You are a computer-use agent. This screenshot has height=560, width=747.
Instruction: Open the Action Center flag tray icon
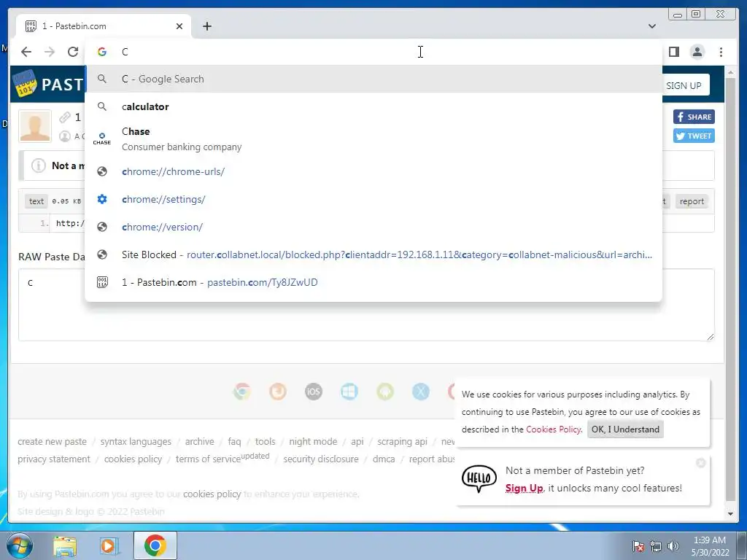pos(638,546)
